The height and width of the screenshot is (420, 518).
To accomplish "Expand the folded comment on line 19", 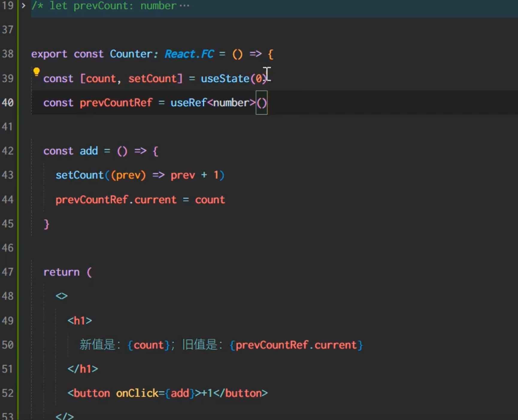I will (23, 6).
